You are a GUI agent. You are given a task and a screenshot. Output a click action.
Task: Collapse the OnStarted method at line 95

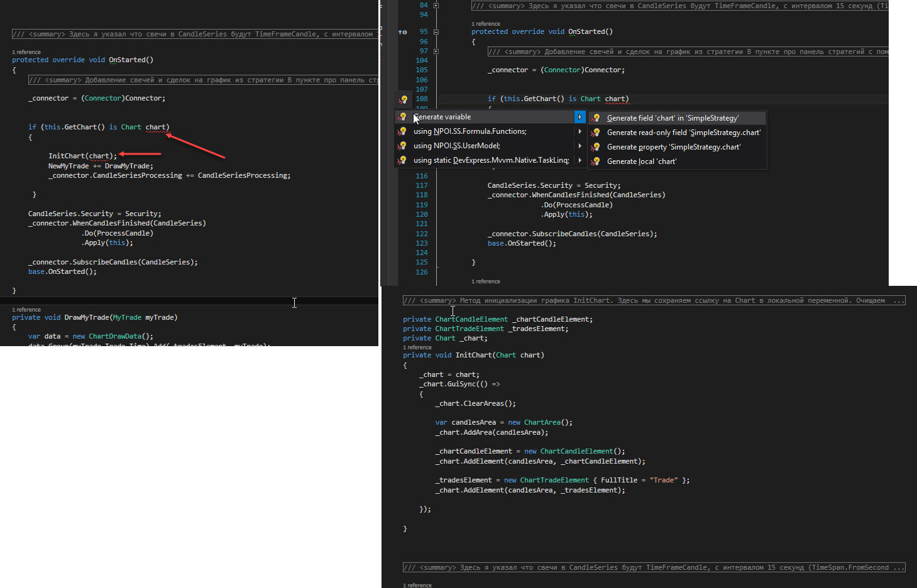coord(436,31)
